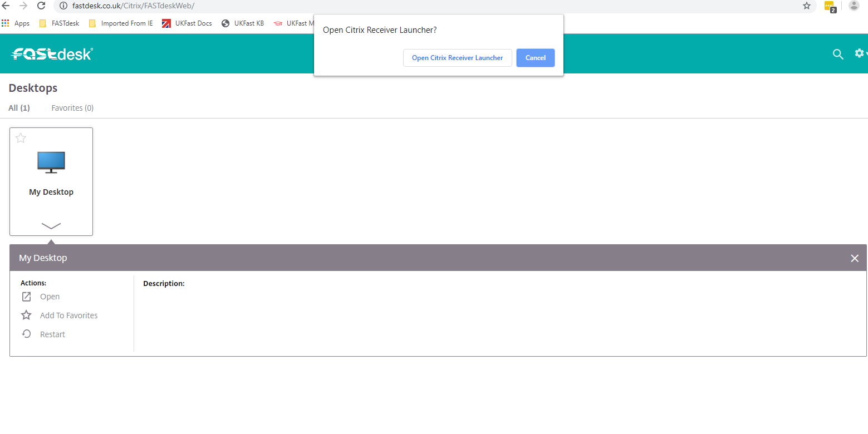Click the My Desktop panel header title
This screenshot has height=434, width=868.
point(43,258)
